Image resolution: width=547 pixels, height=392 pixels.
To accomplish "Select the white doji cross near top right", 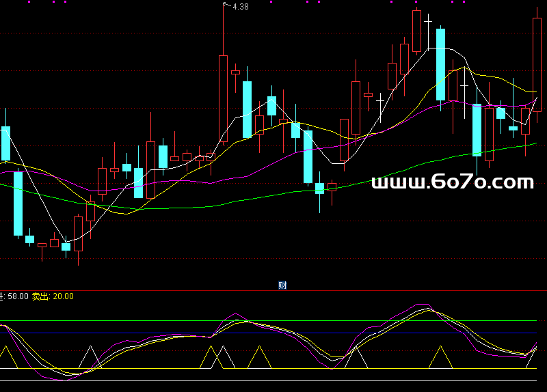I will coord(428,23).
